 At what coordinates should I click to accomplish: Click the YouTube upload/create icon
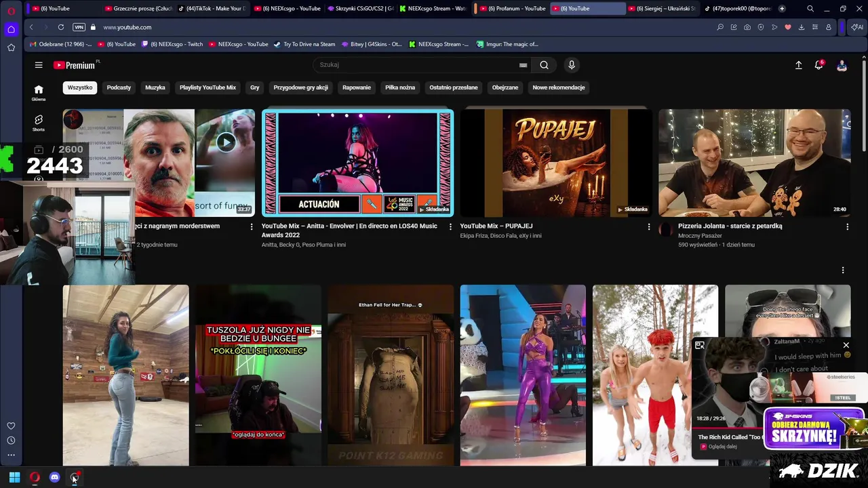coord(799,65)
